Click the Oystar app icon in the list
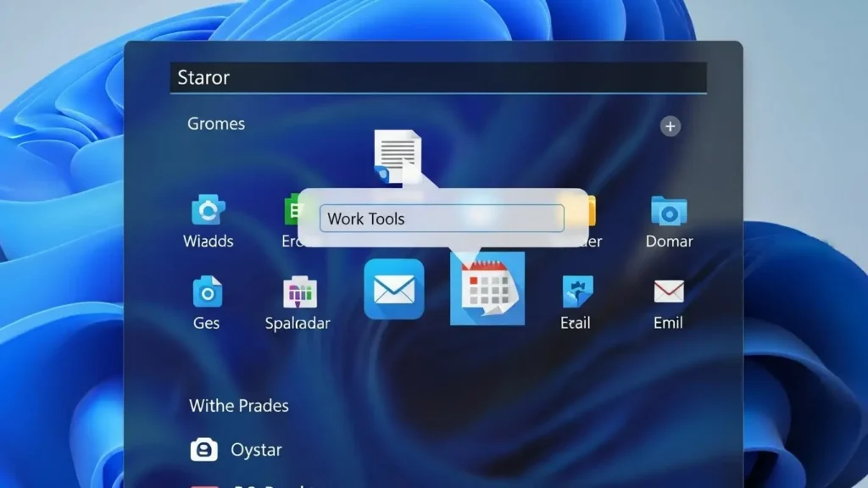868x488 pixels. [x=203, y=450]
